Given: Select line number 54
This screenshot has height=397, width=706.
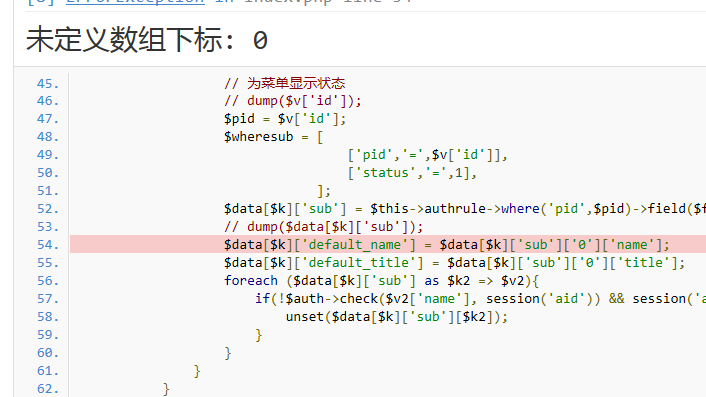Looking at the screenshot, I should 48,245.
